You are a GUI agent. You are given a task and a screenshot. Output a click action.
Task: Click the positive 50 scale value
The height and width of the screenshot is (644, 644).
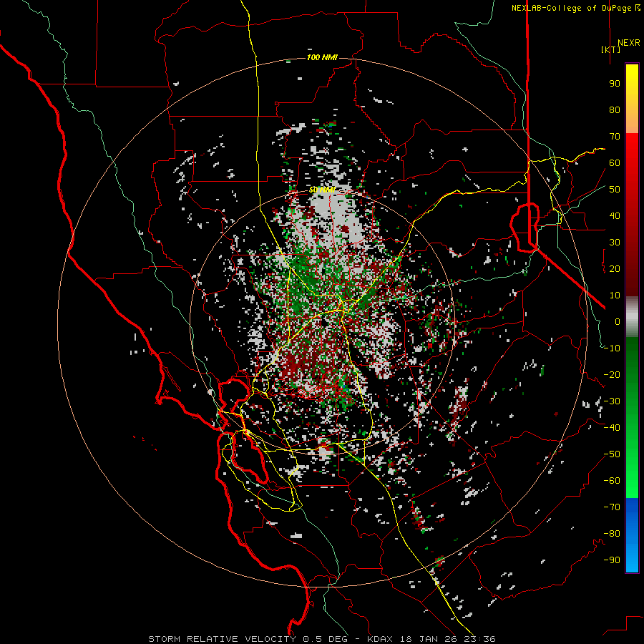click(615, 190)
